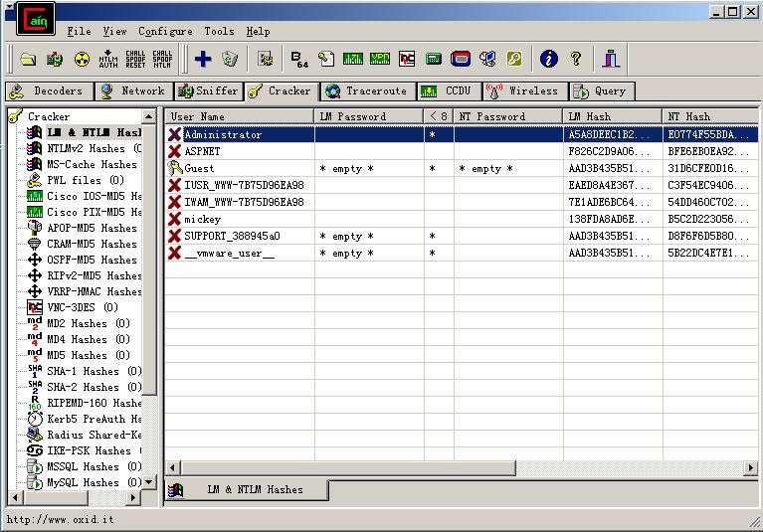Select RIPEMD-160 Hashes tree entry
This screenshot has height=532, width=763.
click(86, 403)
